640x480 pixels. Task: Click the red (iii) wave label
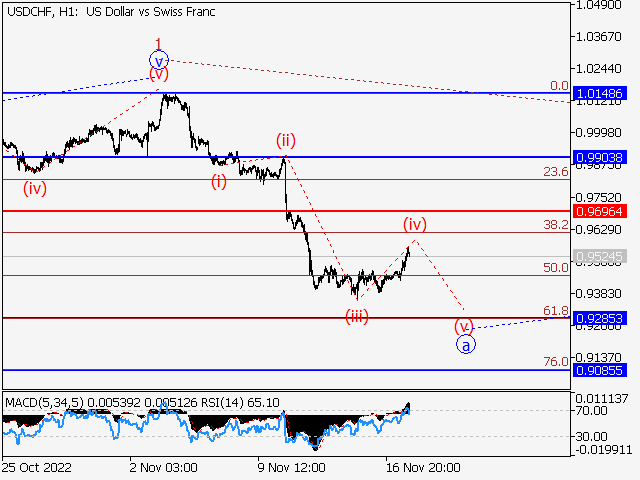(357, 317)
